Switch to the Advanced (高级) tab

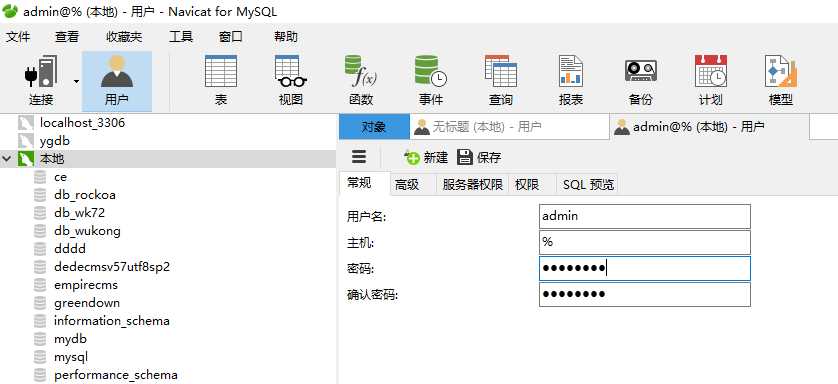pos(413,184)
